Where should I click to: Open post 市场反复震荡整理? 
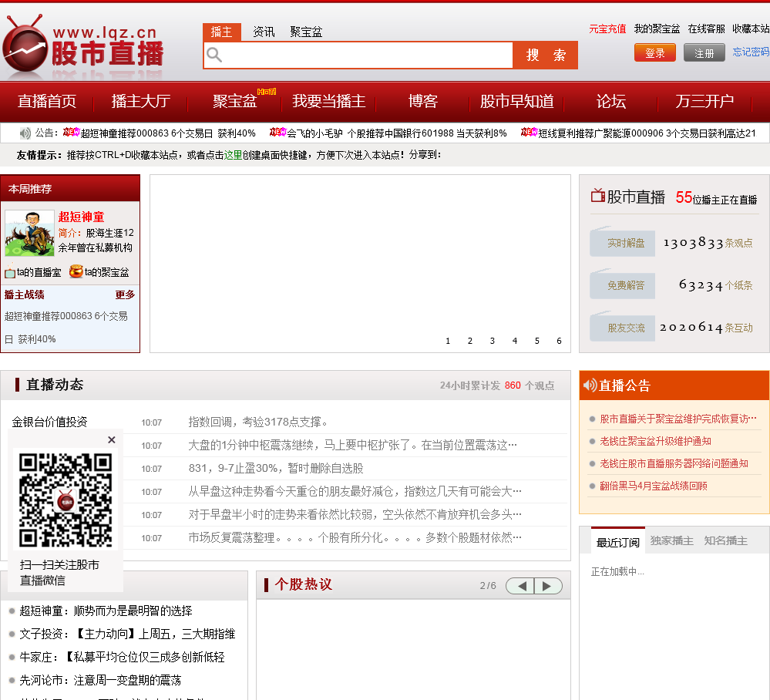tap(355, 538)
